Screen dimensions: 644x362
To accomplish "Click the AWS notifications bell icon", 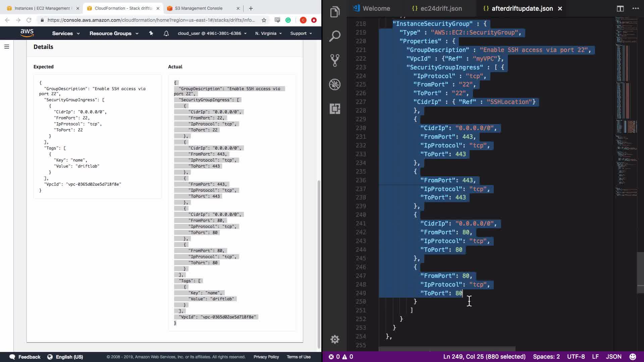I will point(166,33).
